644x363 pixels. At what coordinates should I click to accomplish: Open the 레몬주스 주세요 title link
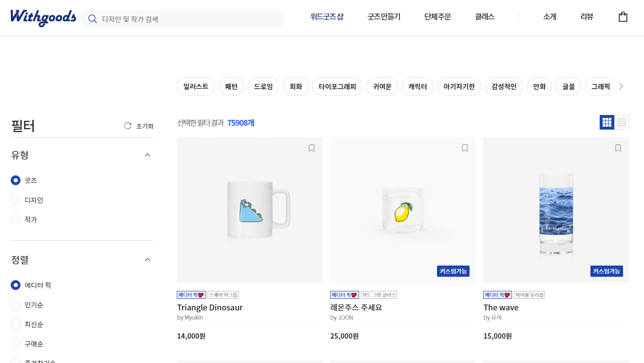(x=356, y=307)
